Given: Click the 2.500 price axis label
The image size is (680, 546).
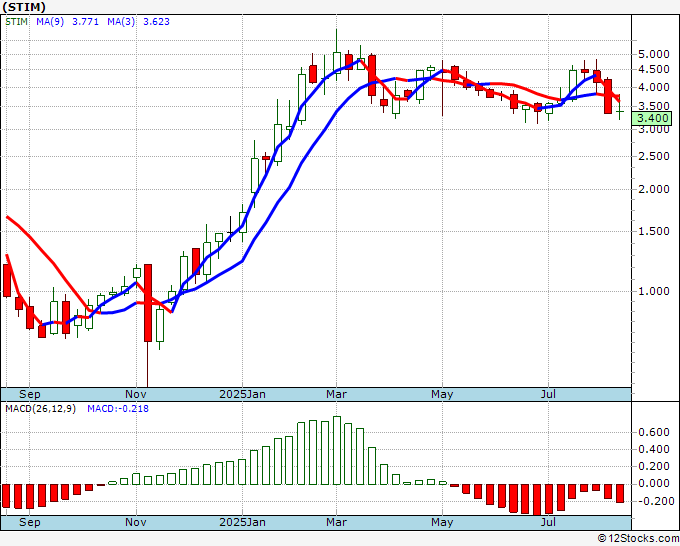Looking at the screenshot, I should coord(654,156).
